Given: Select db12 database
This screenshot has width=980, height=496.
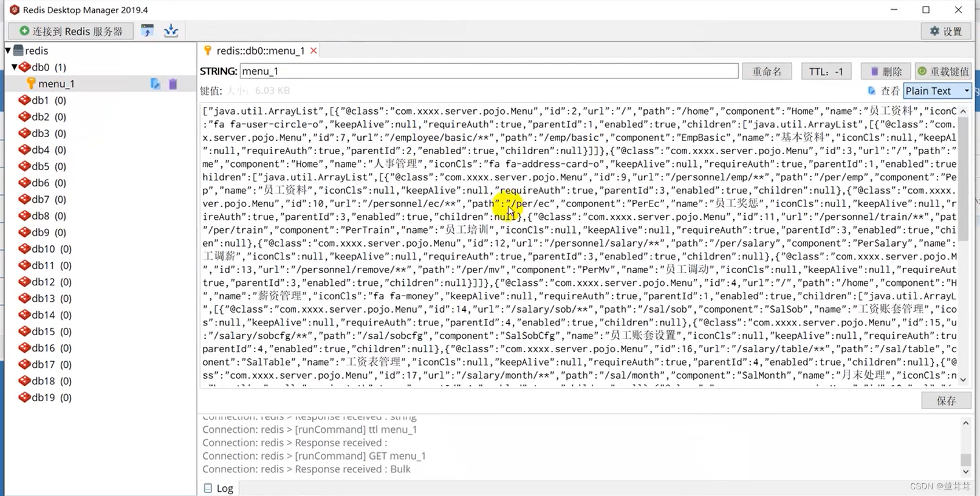Looking at the screenshot, I should [x=52, y=282].
